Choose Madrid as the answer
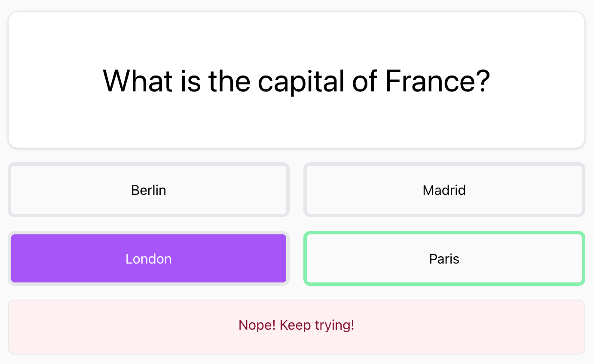Image resolution: width=593 pixels, height=364 pixels. (x=444, y=190)
